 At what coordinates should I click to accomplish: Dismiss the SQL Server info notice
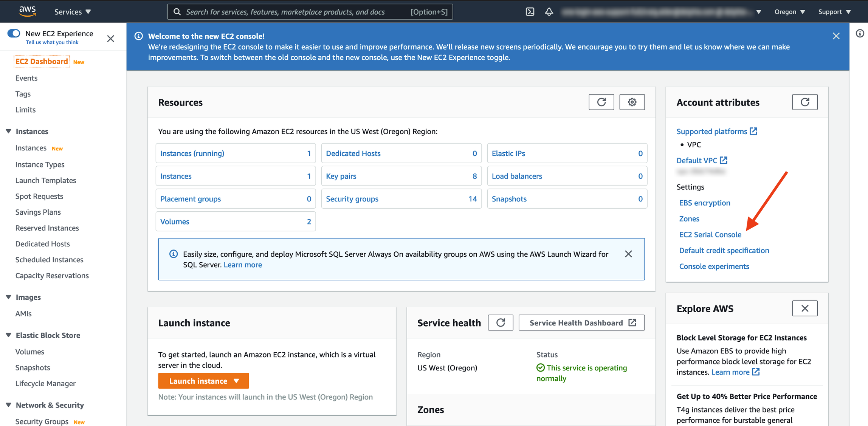click(x=628, y=254)
